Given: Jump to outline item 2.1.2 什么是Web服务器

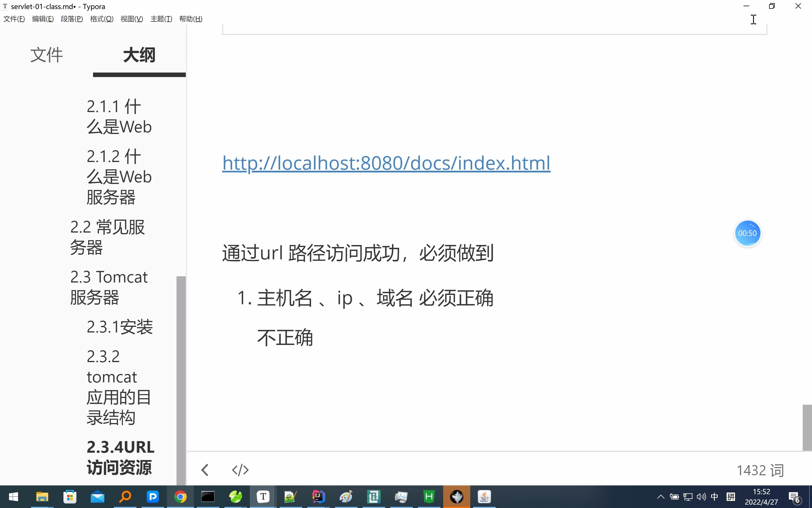Looking at the screenshot, I should (x=119, y=177).
